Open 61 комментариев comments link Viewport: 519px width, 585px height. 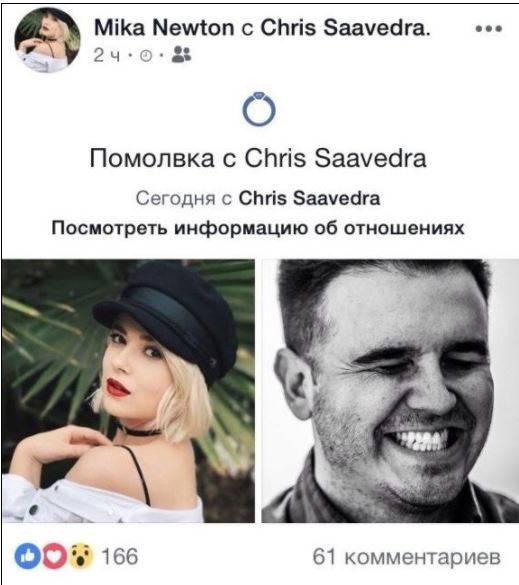click(x=406, y=557)
